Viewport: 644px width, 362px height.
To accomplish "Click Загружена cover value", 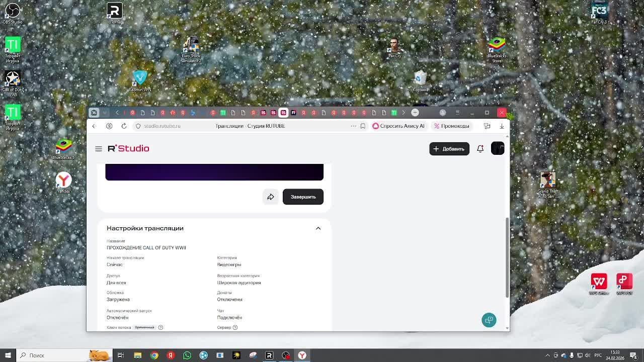I will (x=118, y=299).
